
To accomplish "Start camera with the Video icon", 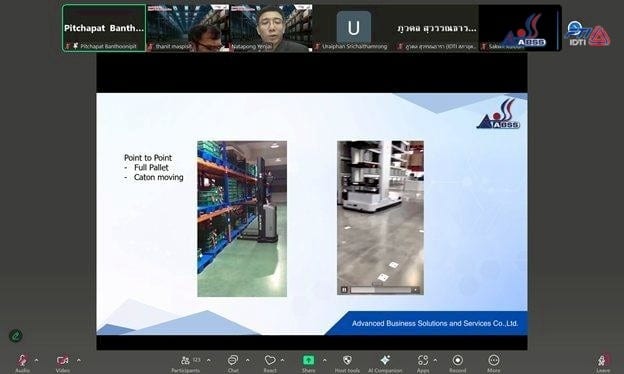I will [62, 360].
